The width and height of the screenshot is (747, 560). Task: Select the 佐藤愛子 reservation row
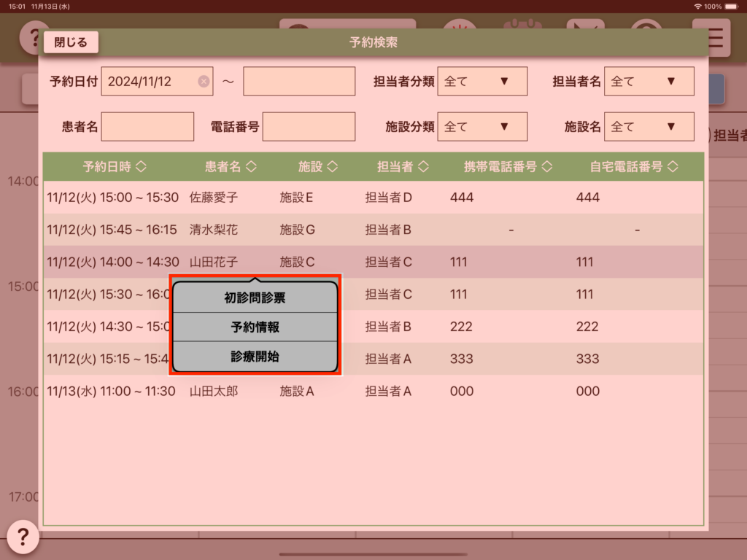click(x=373, y=197)
